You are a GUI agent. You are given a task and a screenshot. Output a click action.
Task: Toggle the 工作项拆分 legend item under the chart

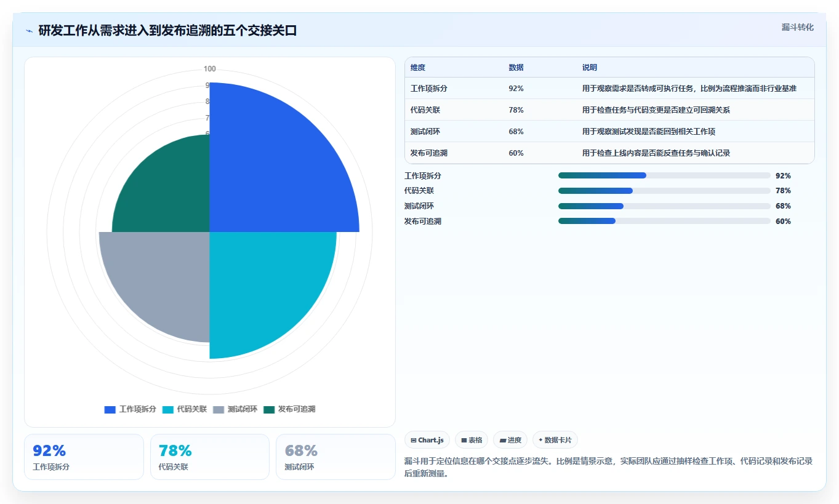click(x=130, y=409)
